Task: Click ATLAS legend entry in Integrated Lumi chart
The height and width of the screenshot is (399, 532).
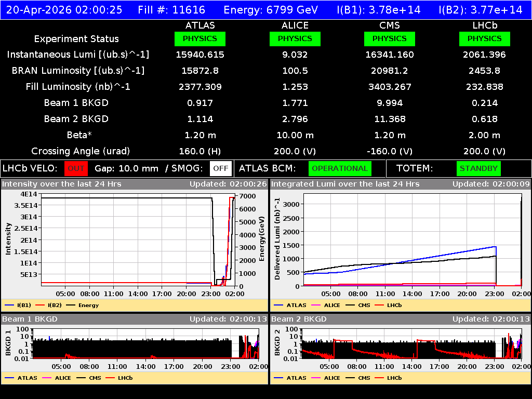Action: tap(290, 305)
